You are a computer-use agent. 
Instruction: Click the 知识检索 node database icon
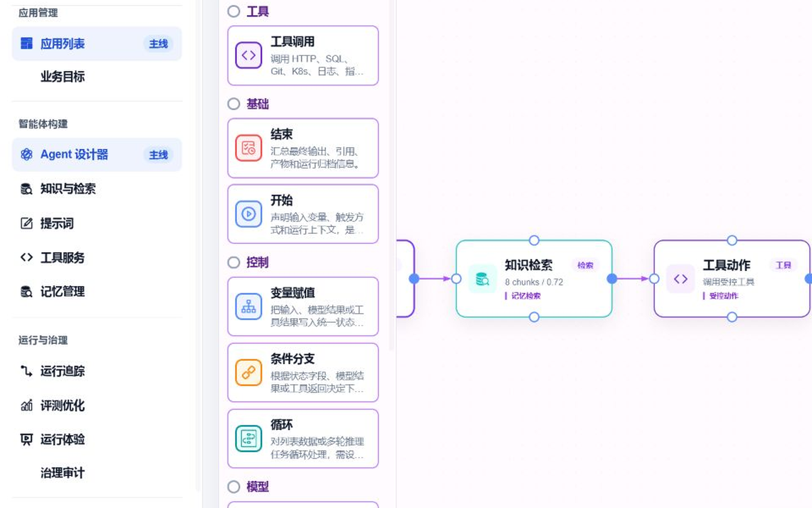pyautogui.click(x=482, y=279)
